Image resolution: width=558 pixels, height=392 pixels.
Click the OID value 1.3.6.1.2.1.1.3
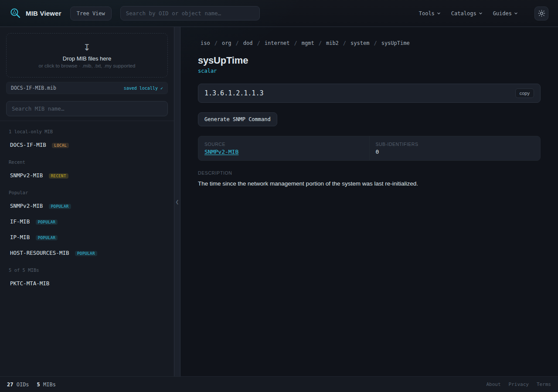coord(234,93)
